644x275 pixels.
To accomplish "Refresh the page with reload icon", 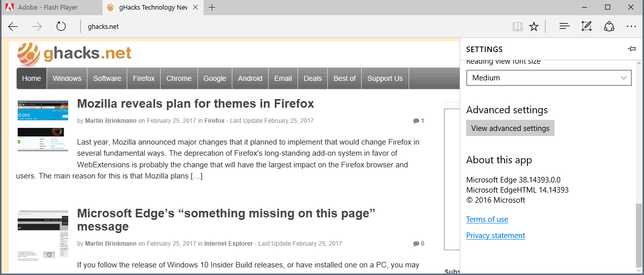I will [x=61, y=26].
